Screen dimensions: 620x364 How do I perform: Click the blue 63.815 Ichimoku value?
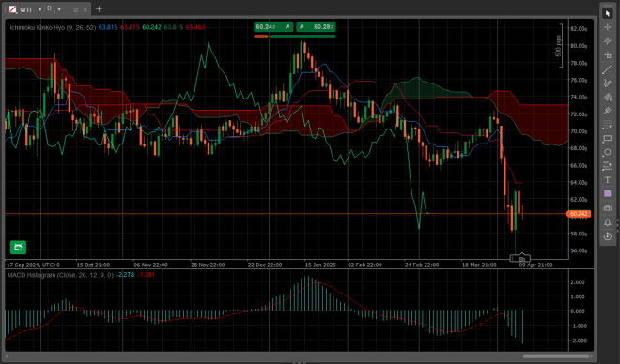click(x=108, y=27)
